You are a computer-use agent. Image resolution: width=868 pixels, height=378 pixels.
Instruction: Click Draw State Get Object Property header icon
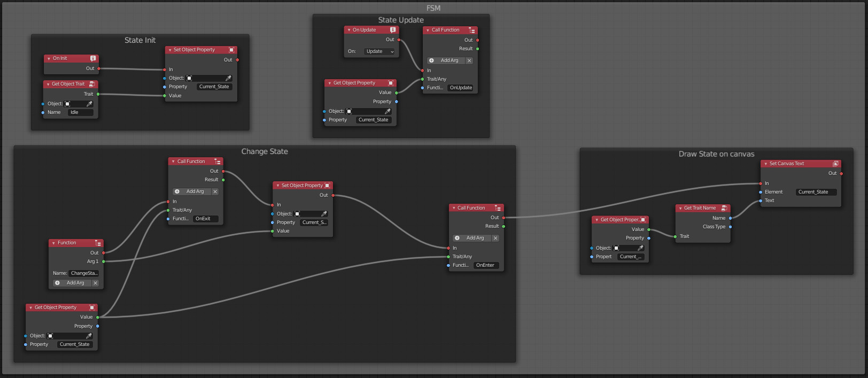point(643,220)
